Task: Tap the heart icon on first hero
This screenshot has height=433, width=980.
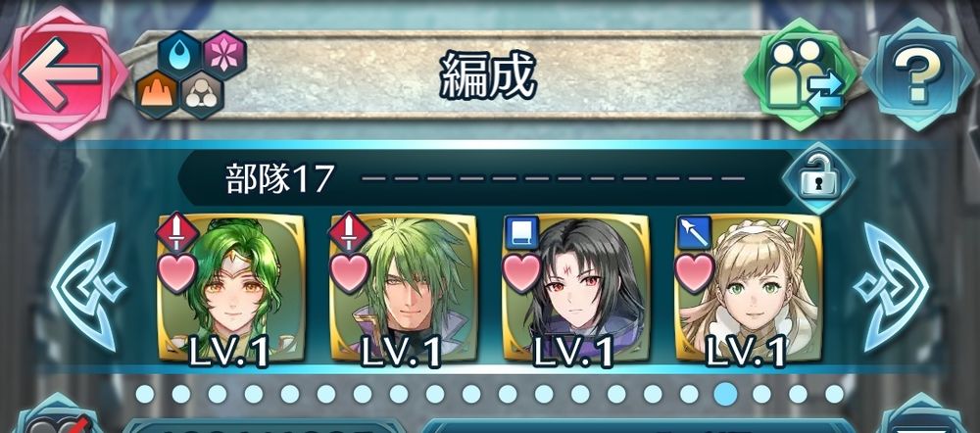Action: coord(176,272)
